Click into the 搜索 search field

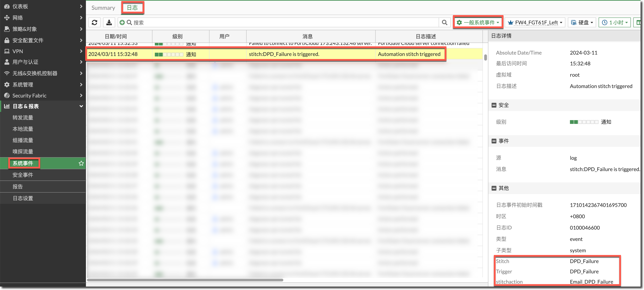pos(275,22)
